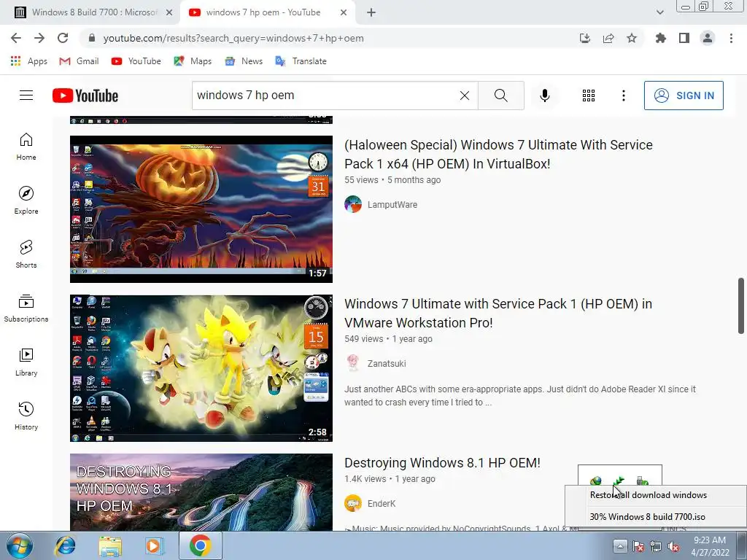Share this page from the address bar
This screenshot has height=560, width=747.
pos(608,38)
